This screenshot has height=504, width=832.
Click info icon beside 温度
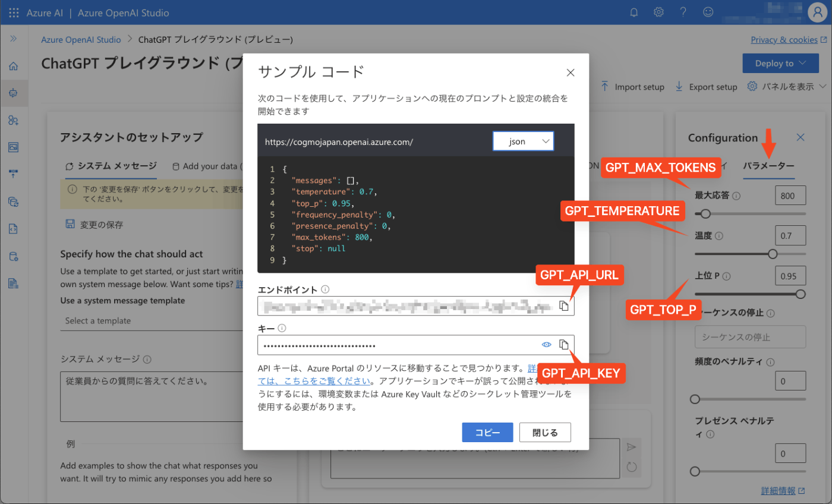pyautogui.click(x=720, y=236)
